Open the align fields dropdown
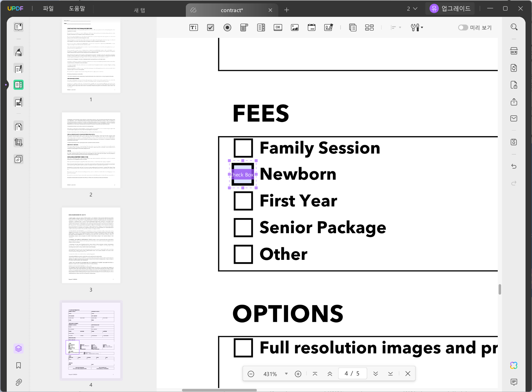The width and height of the screenshot is (532, 392). pos(396,27)
